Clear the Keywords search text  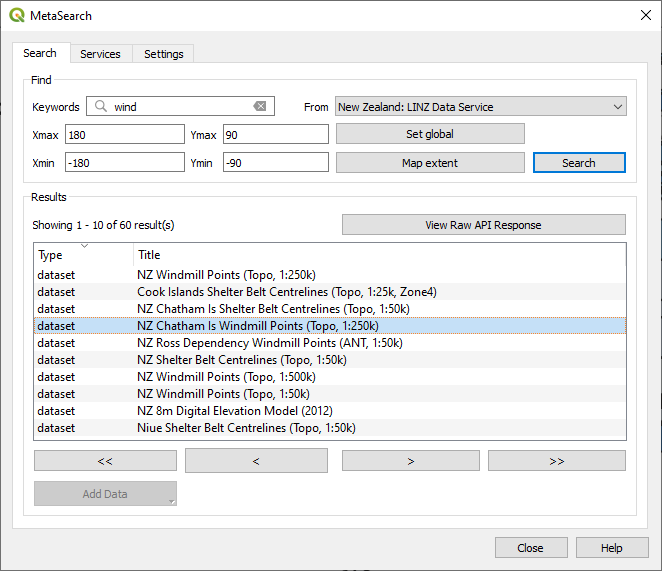(260, 107)
